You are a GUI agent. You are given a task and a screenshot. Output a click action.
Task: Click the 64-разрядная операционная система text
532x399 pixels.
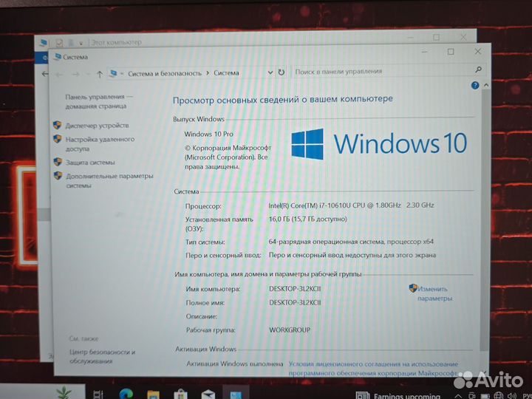(351, 242)
